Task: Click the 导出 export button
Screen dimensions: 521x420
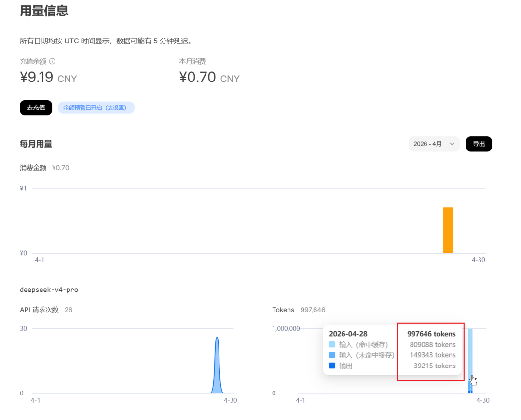Action: point(479,144)
